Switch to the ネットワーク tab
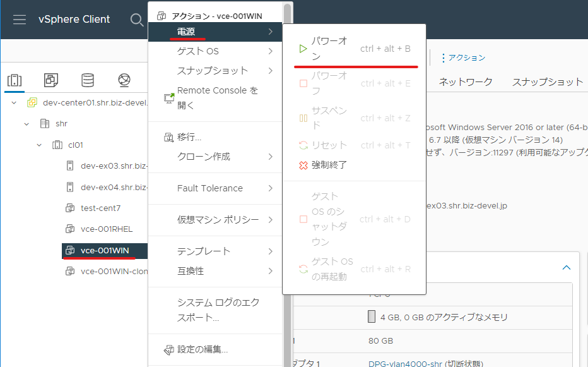 (x=466, y=82)
